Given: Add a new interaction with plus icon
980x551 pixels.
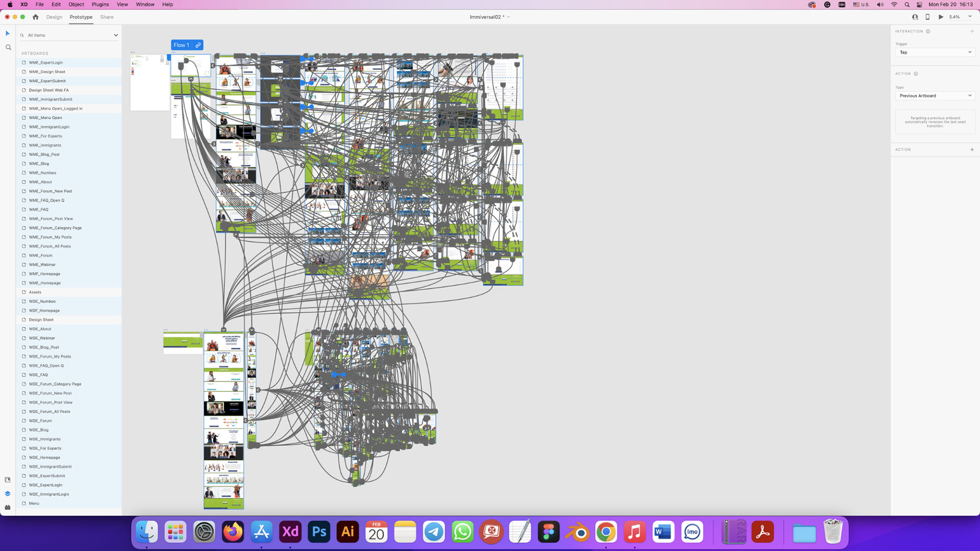Looking at the screenshot, I should pyautogui.click(x=972, y=32).
